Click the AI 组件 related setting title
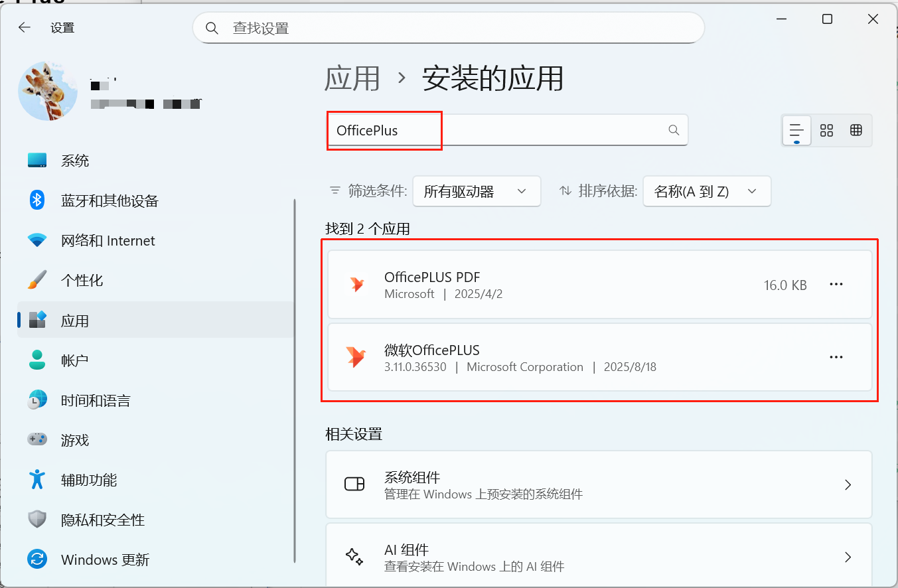Viewport: 898px width, 588px height. tap(407, 550)
